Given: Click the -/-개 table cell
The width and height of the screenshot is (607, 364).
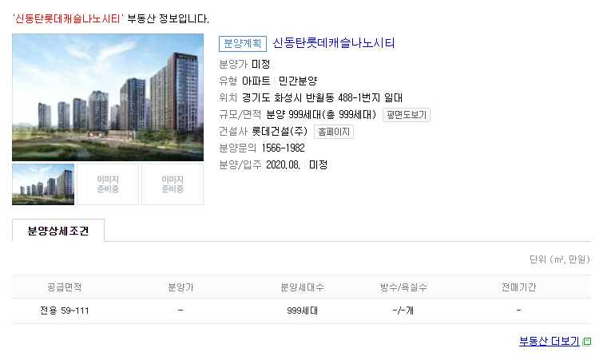Looking at the screenshot, I should click(x=403, y=311).
